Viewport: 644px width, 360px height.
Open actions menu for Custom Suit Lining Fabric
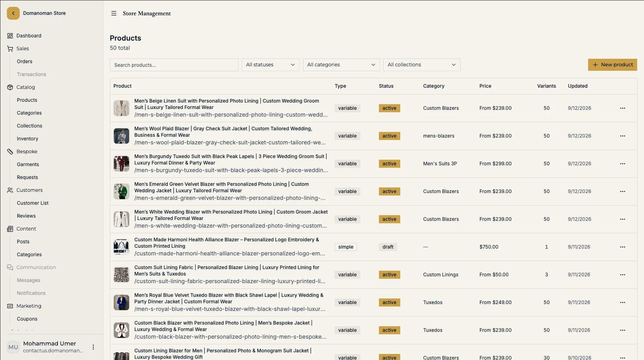click(623, 275)
